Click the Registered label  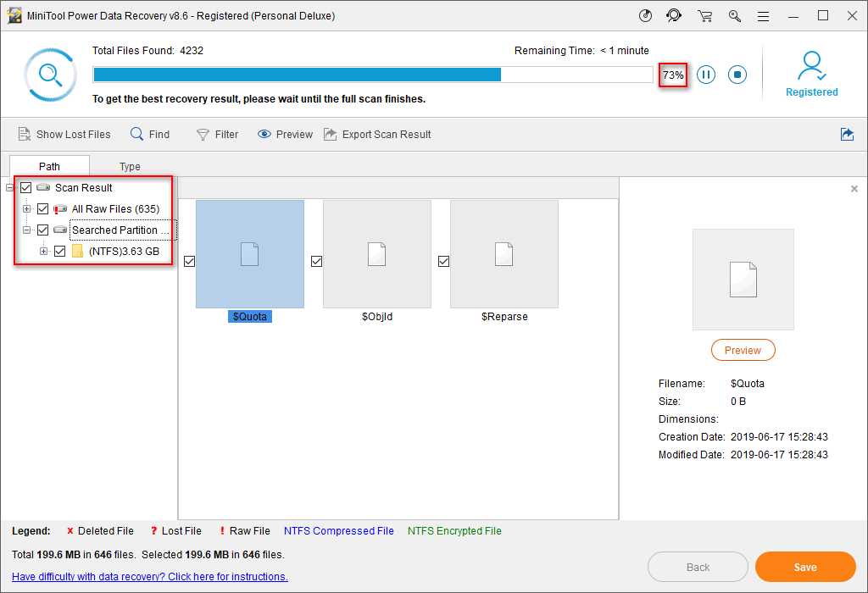(811, 92)
